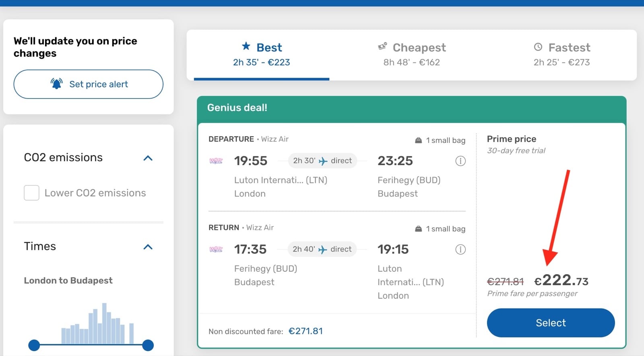The width and height of the screenshot is (644, 356).
Task: Open return flight info icon
Action: [x=460, y=250]
